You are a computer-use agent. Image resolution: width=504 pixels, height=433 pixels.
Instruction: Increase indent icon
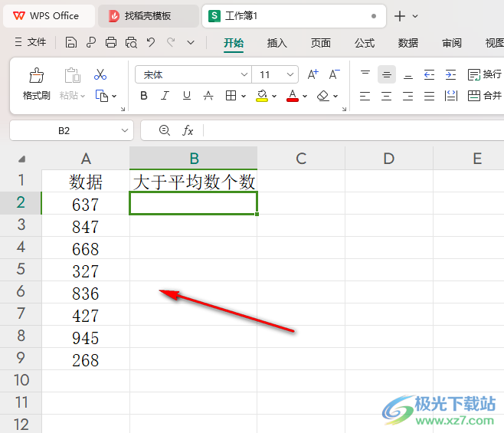pos(450,74)
